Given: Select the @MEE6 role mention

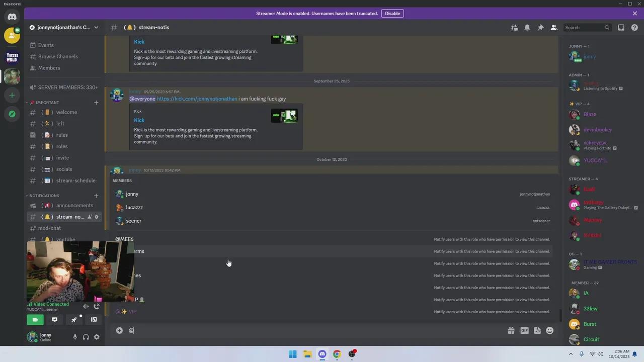Looking at the screenshot, I should tap(332, 239).
